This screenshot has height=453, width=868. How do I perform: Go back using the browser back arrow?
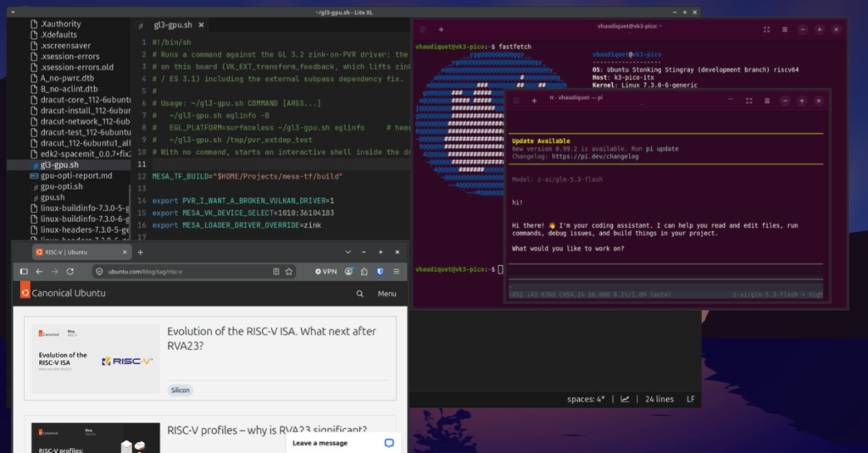39,272
